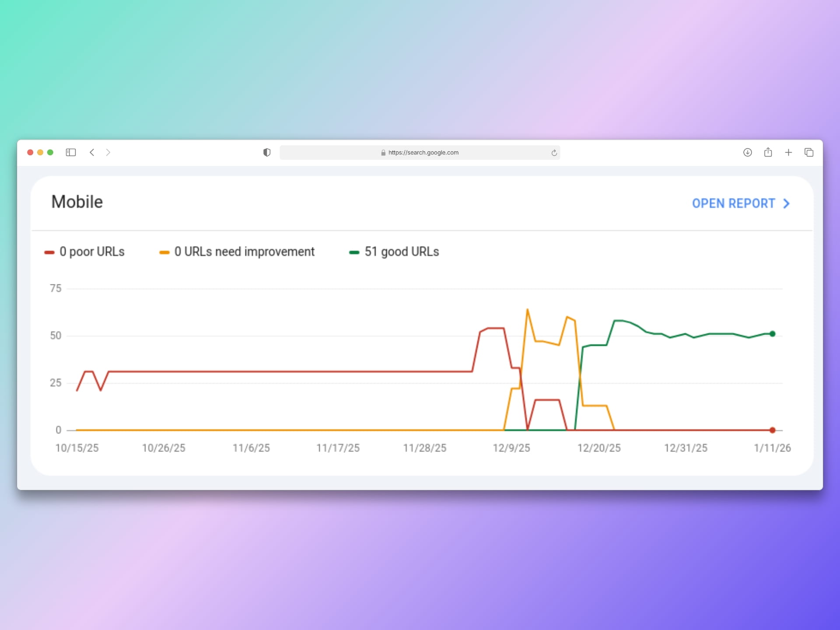This screenshot has width=840, height=630.
Task: Click the chevron next to OPEN REPORT
Action: 786,203
